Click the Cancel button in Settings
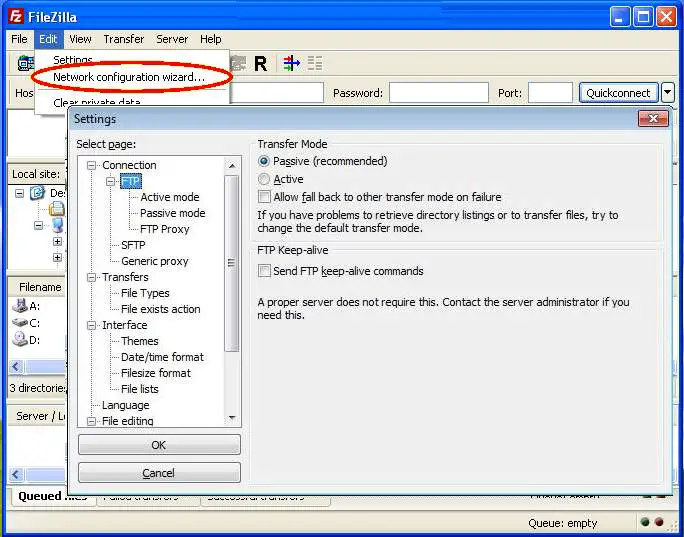This screenshot has width=684, height=537. tap(159, 473)
